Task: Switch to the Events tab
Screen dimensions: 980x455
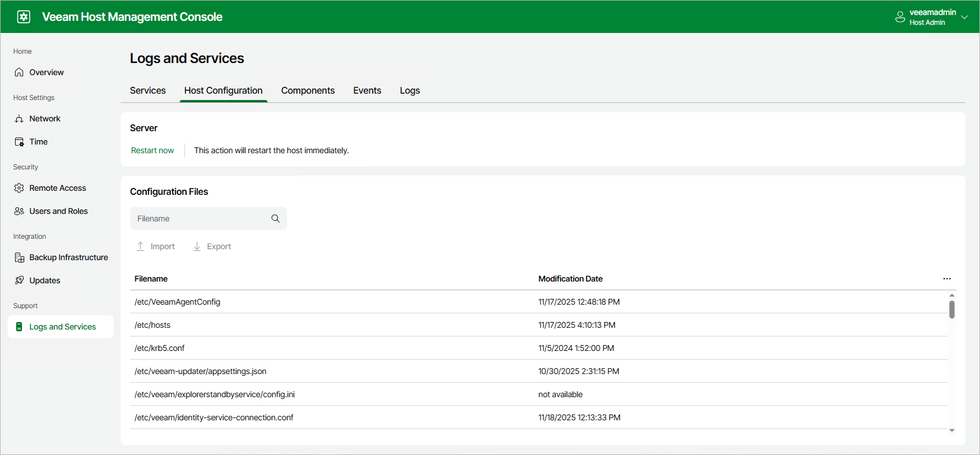Action: (x=367, y=91)
